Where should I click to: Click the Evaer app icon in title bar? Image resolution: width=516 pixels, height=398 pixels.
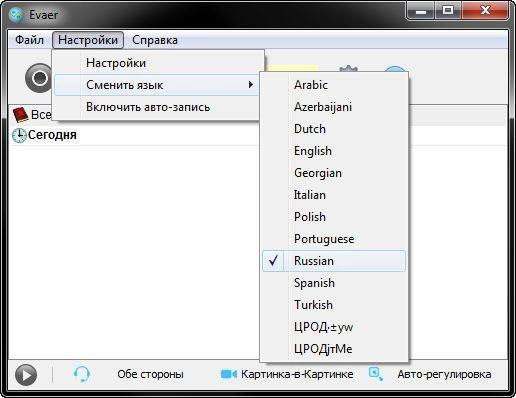tap(16, 15)
